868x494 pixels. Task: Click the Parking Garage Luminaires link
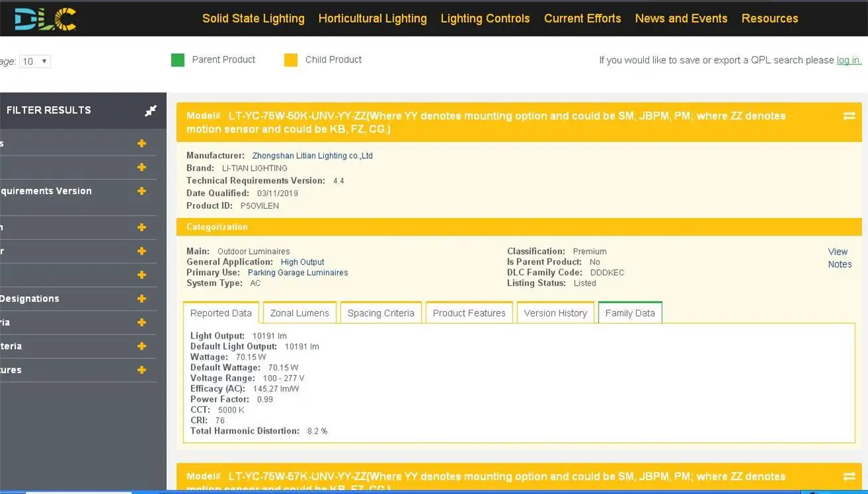pyautogui.click(x=297, y=273)
